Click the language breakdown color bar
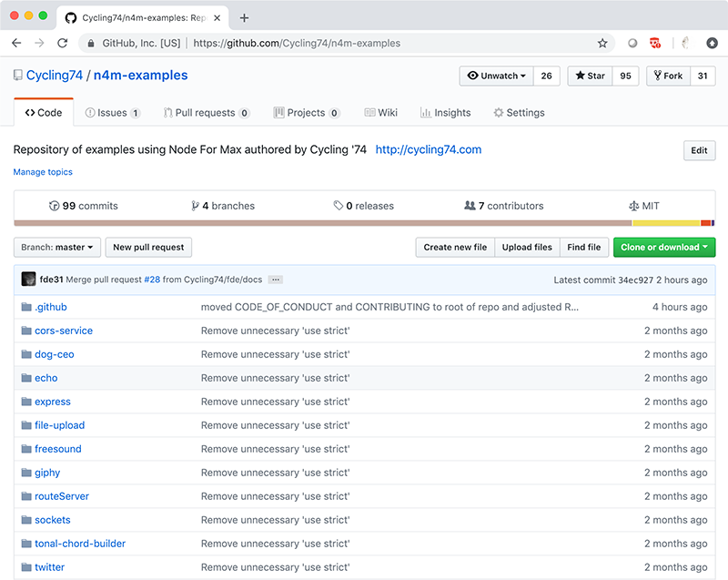 point(364,223)
